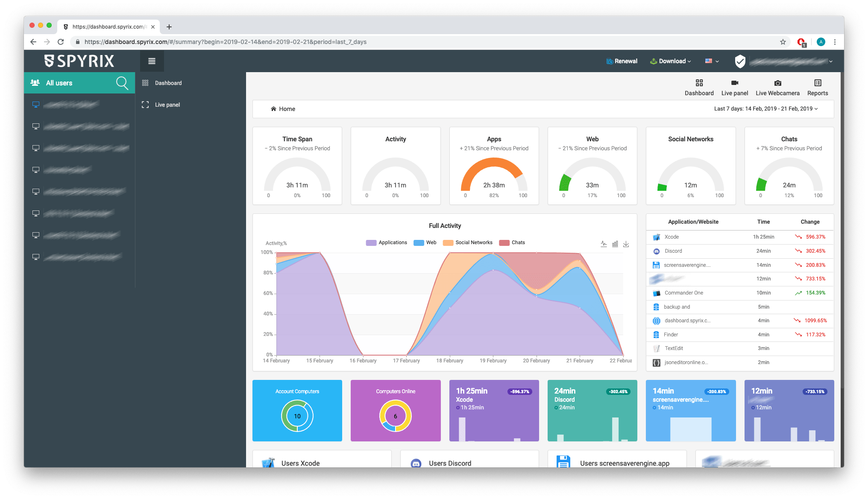868x499 pixels.
Task: Click the Renewal link
Action: coord(622,61)
